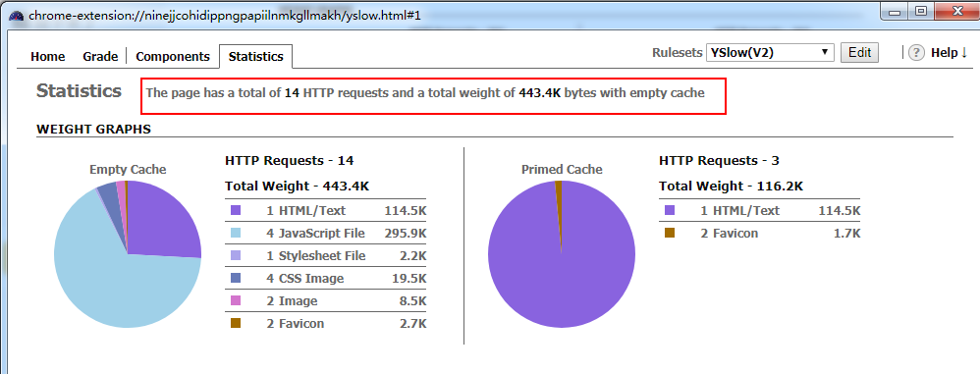Screen dimensions: 980x374
Task: Click the 8.5K Image weight value
Action: (413, 301)
